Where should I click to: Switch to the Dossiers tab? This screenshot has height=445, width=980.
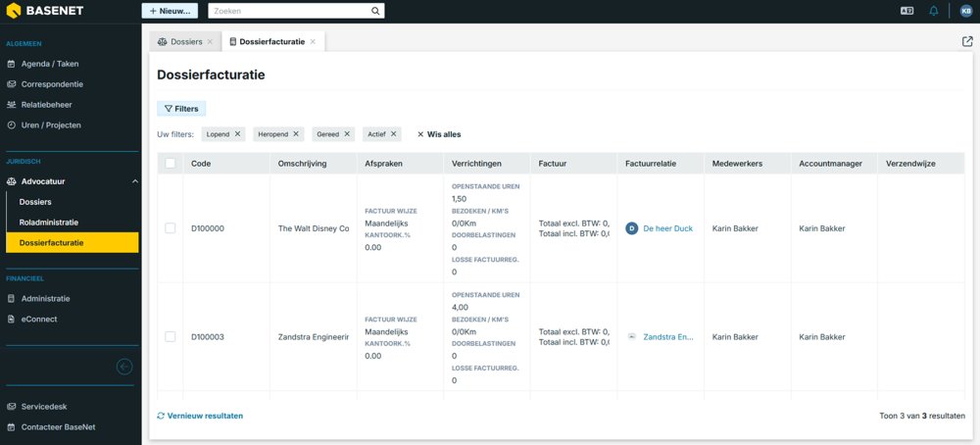tap(179, 42)
